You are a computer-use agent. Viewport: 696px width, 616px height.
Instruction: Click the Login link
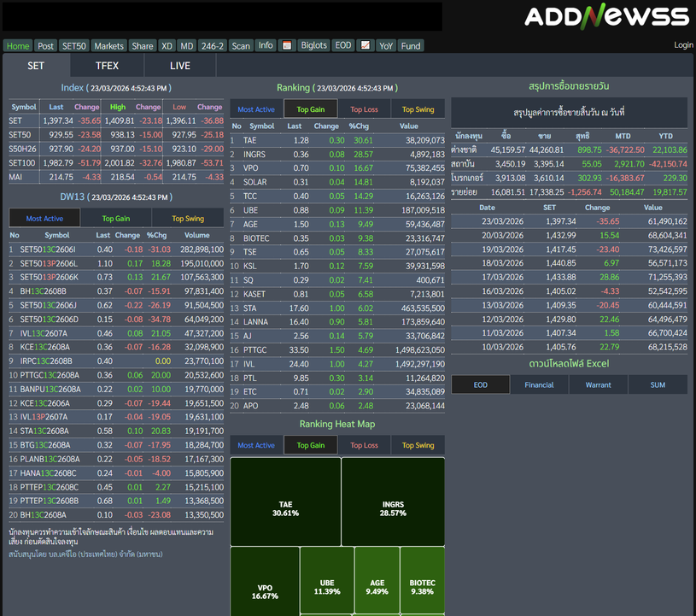click(683, 45)
